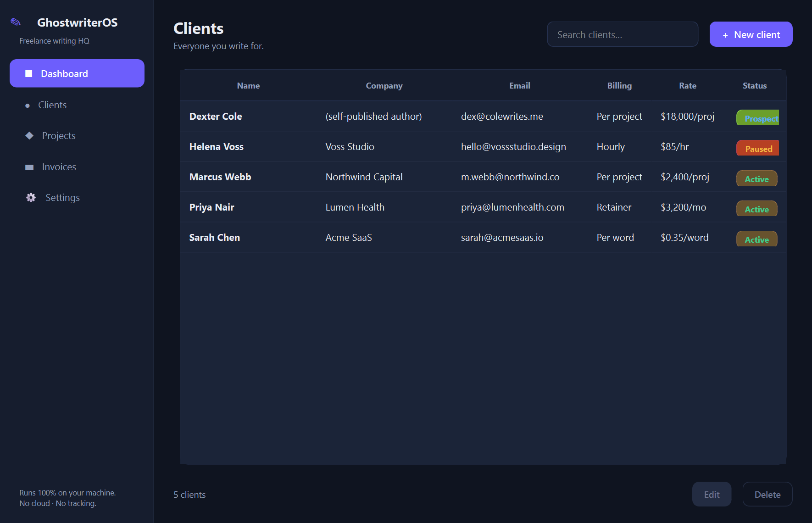
Task: Click the Prospect status badge
Action: (758, 118)
